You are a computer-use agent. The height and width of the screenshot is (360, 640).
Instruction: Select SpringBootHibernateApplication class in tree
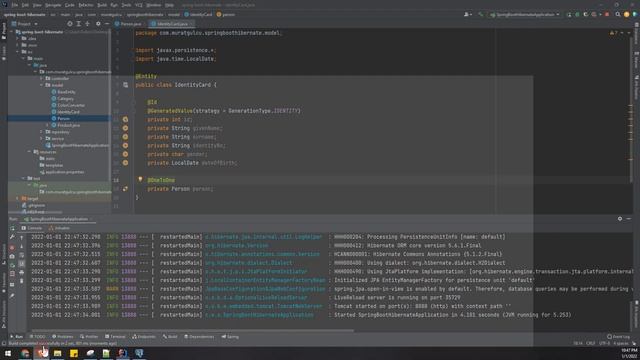(78, 145)
